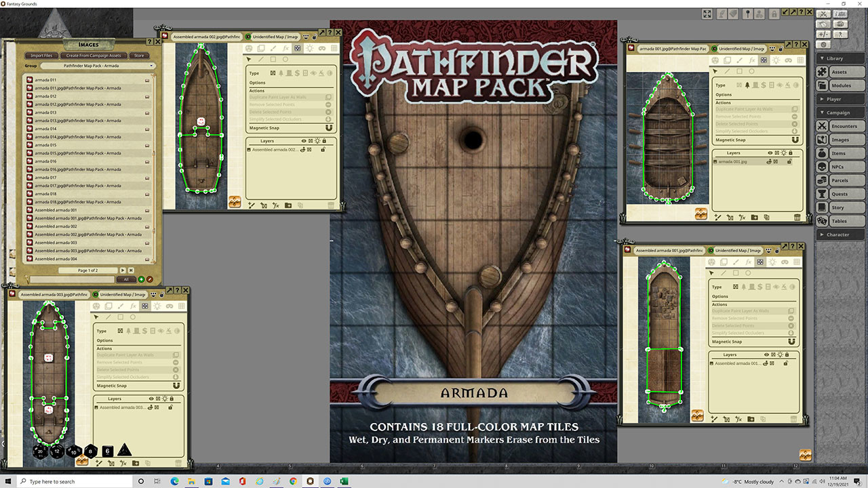This screenshot has width=868, height=488.
Task: Toggle the lock icon on the armada 001.jpg layer
Action: point(789,162)
